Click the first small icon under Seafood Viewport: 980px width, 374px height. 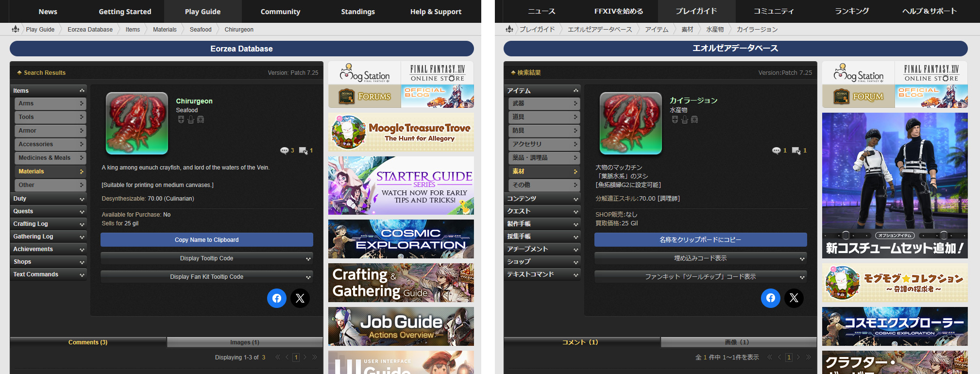click(181, 119)
